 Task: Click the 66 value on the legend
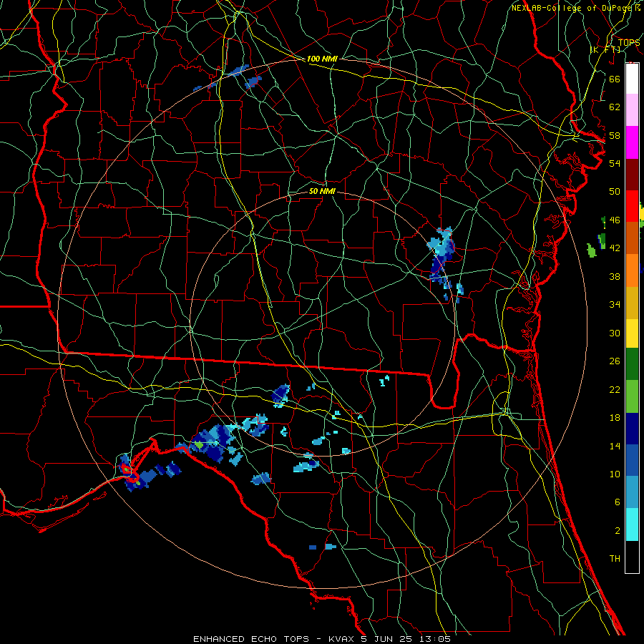[615, 79]
